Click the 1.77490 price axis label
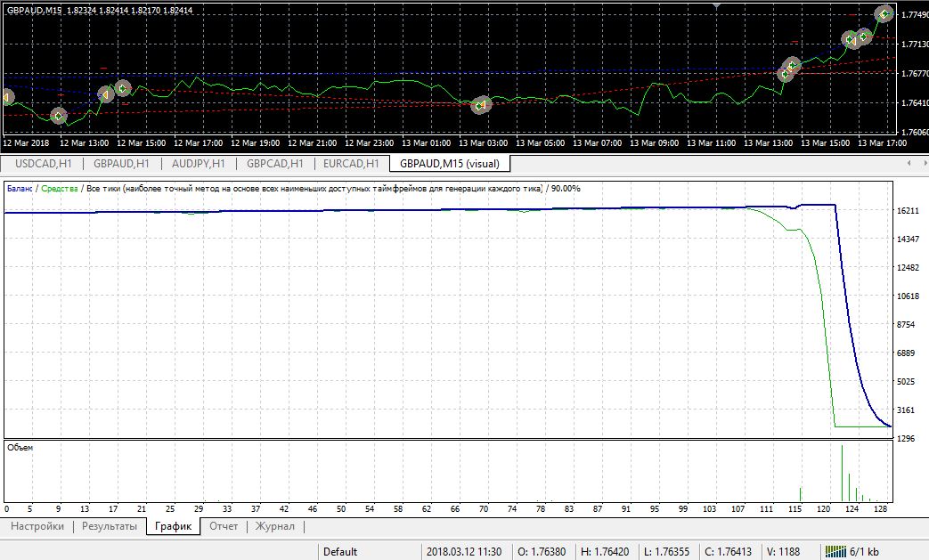 coord(915,15)
